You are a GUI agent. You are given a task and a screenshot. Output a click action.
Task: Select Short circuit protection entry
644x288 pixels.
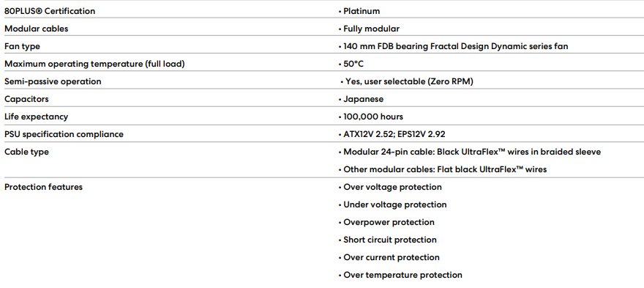tap(390, 240)
